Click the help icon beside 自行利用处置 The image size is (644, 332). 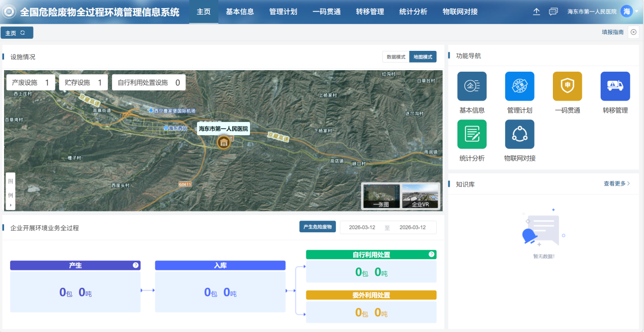tap(432, 254)
